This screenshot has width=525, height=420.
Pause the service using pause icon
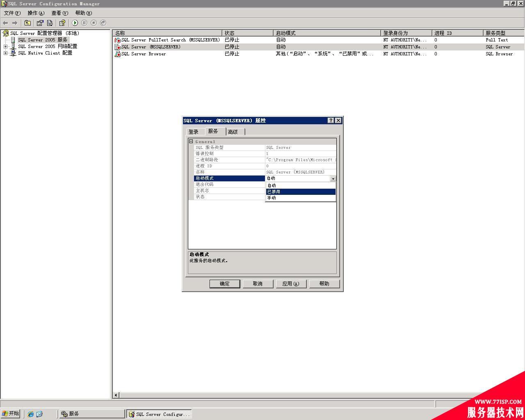(84, 23)
